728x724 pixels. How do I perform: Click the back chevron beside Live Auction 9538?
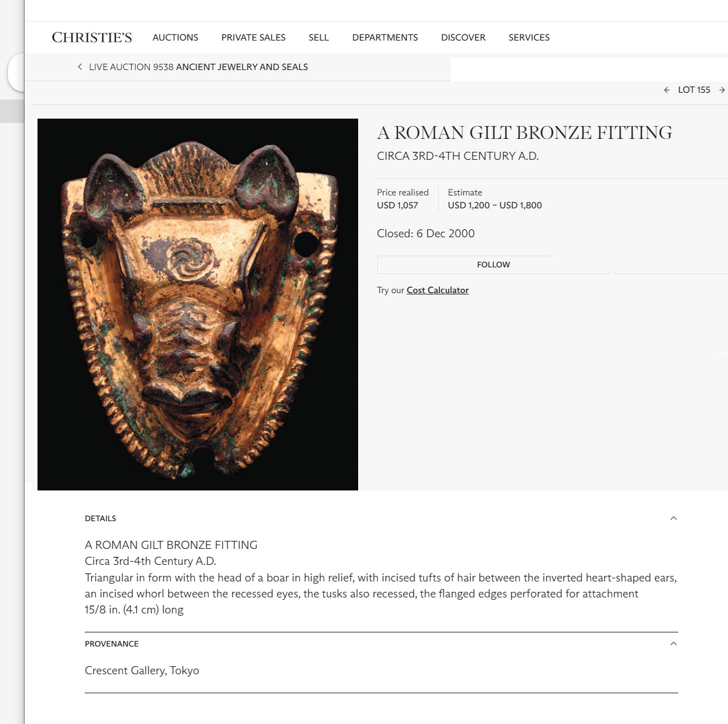point(80,67)
